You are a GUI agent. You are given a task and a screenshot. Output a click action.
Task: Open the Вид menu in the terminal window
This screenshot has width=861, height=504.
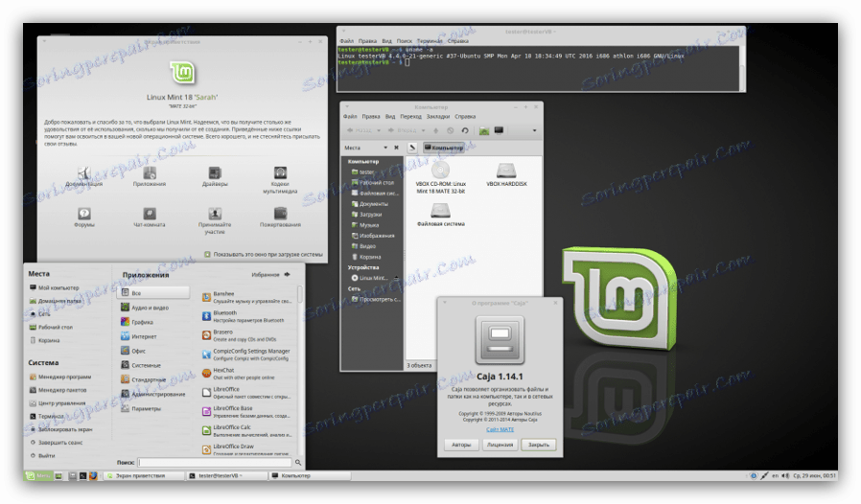[387, 41]
